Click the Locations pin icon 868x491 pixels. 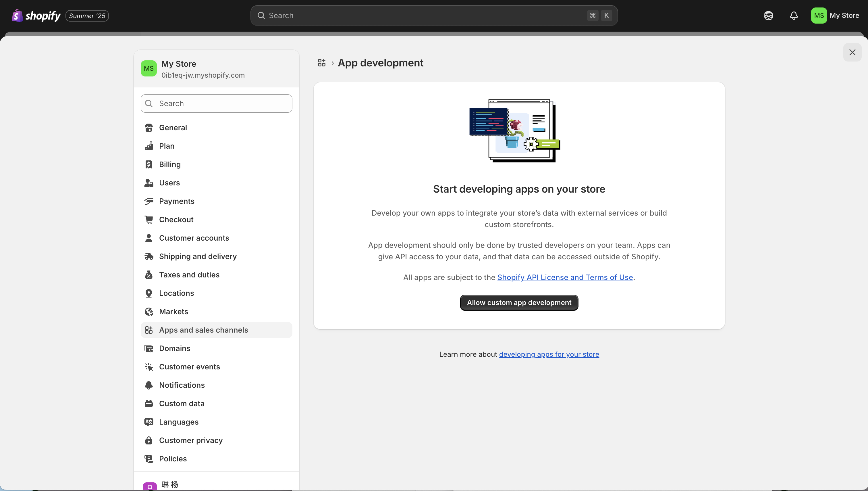[148, 293]
